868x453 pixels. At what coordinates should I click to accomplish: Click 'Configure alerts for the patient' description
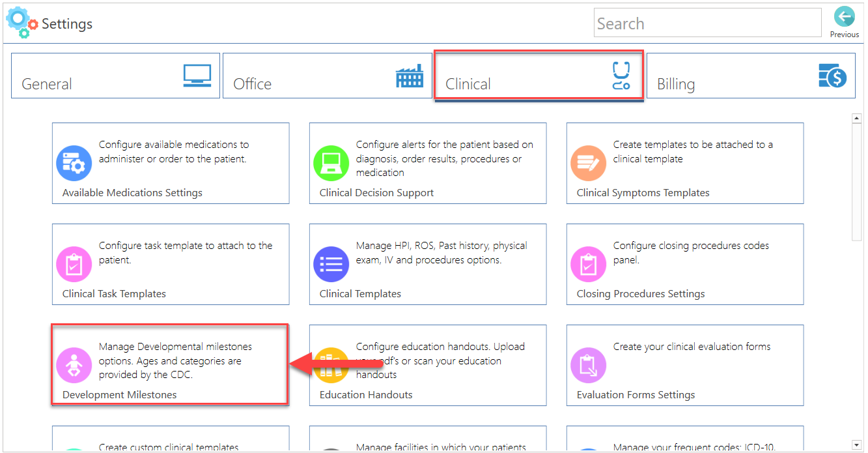click(x=444, y=158)
